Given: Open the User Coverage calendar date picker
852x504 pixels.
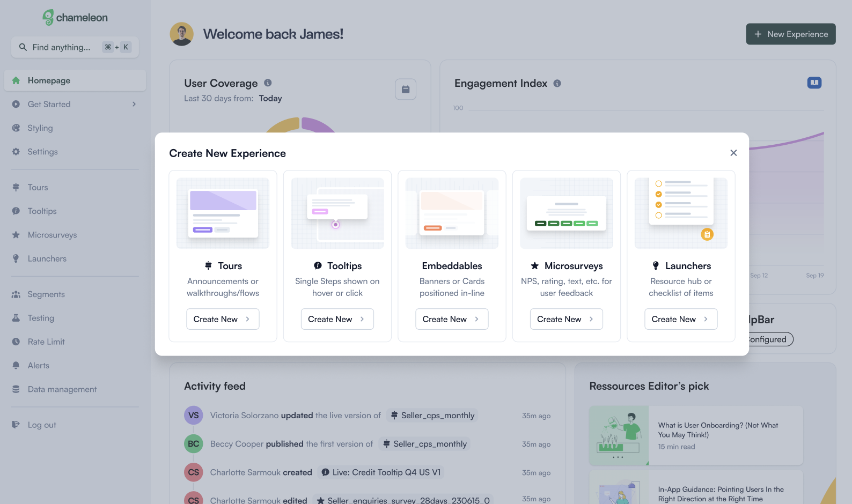Looking at the screenshot, I should tap(406, 90).
